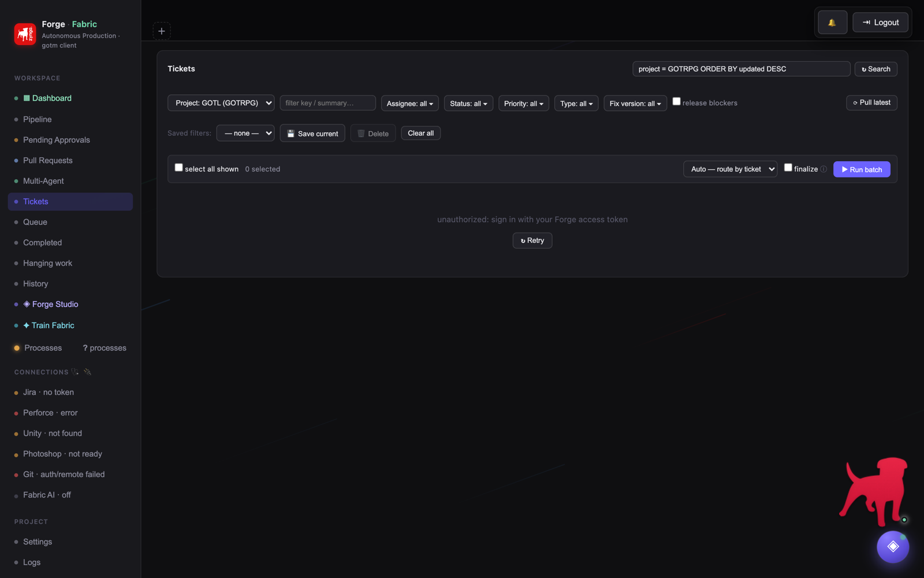Open the Pipeline page
Viewport: 924px width, 578px height.
pos(70,119)
